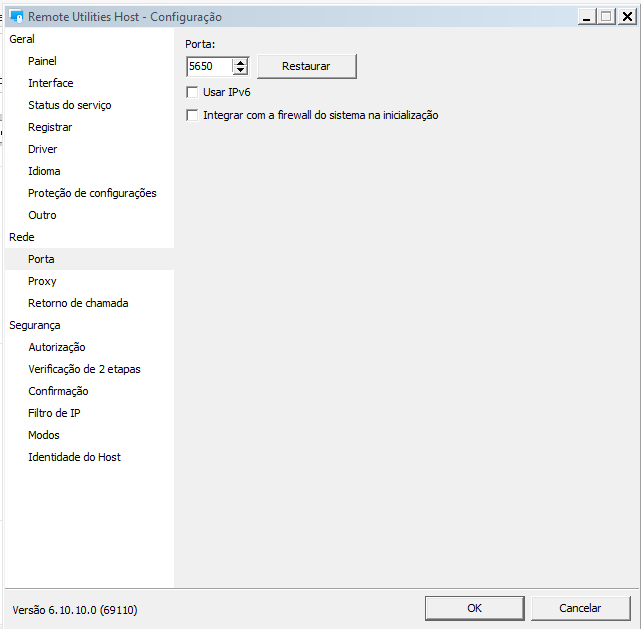
Task: Click inside the Porta number field
Action: (209, 67)
